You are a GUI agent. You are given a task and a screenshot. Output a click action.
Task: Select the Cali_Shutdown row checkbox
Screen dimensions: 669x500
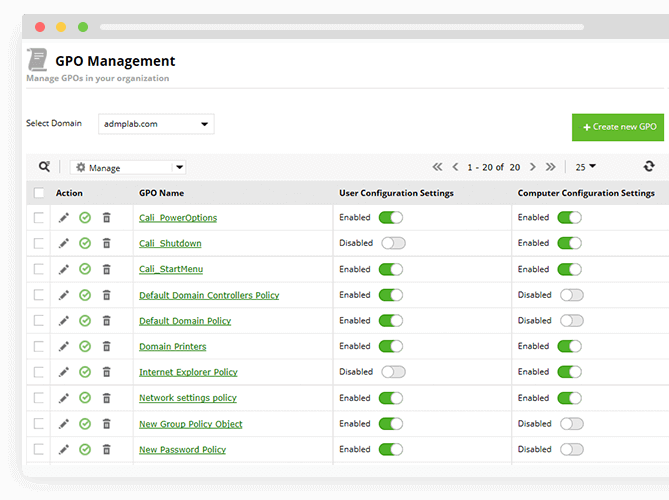click(x=39, y=244)
